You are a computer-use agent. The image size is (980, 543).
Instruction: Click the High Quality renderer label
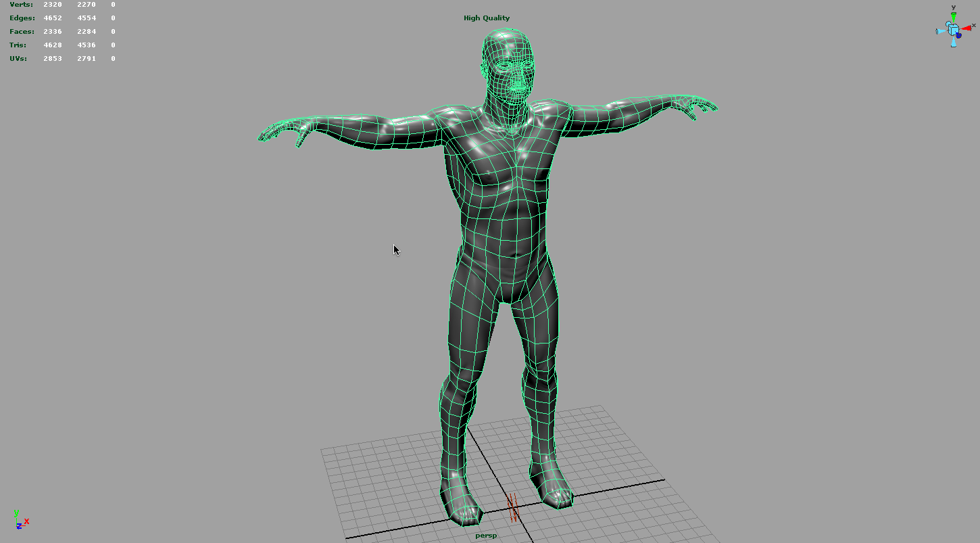[487, 18]
